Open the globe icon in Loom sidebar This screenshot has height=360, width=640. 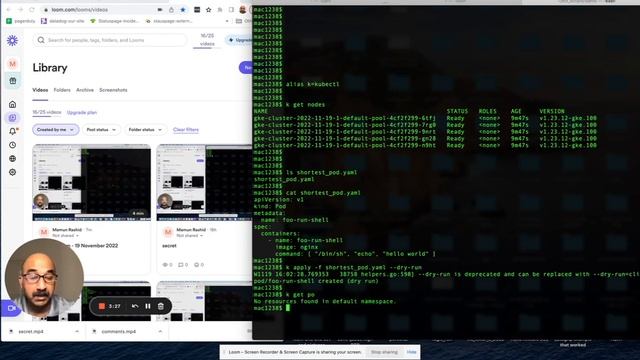[13, 158]
